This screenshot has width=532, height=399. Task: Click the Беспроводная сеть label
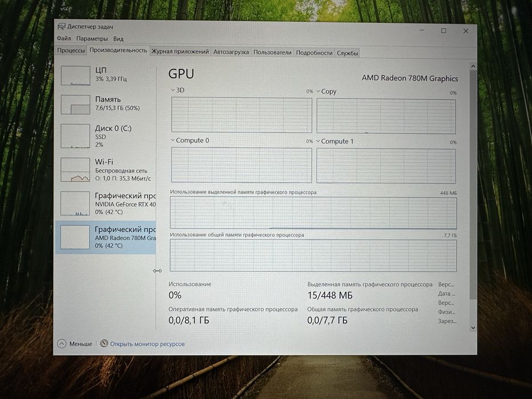click(121, 170)
